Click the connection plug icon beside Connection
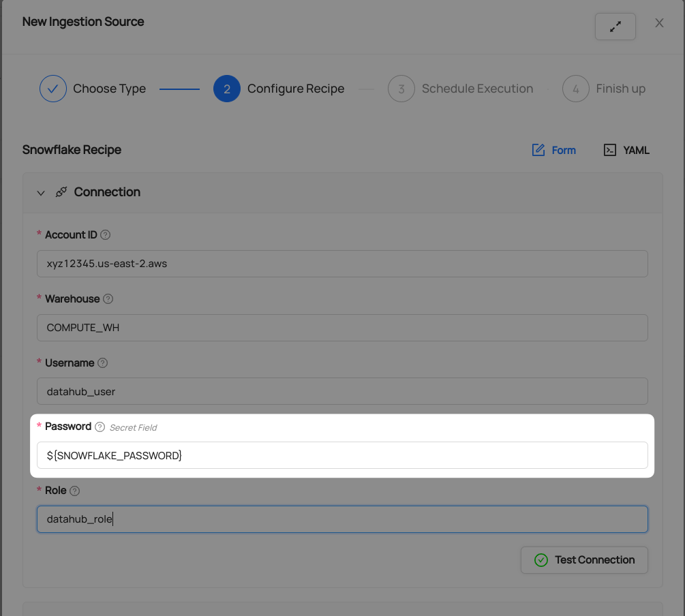685x616 pixels. pos(61,192)
